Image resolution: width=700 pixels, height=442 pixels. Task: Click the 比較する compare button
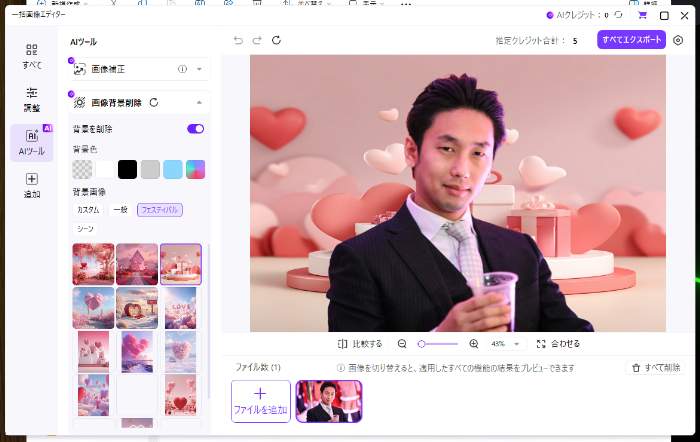click(360, 343)
